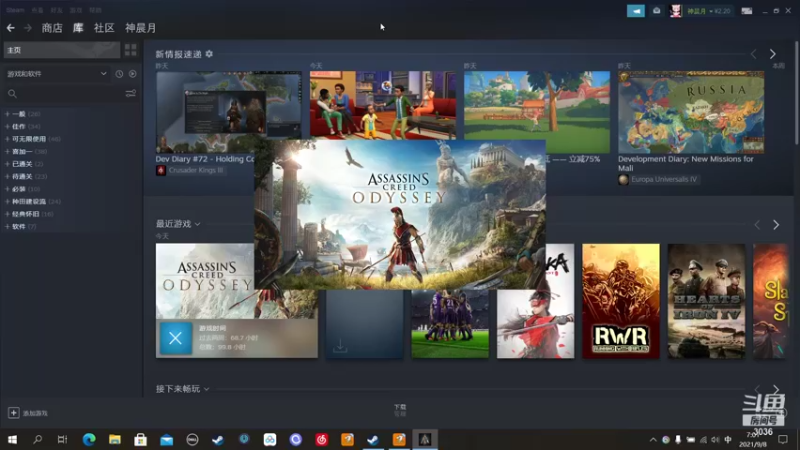The height and width of the screenshot is (450, 800).
Task: Open the announcements megaphone icon
Action: pos(636,11)
